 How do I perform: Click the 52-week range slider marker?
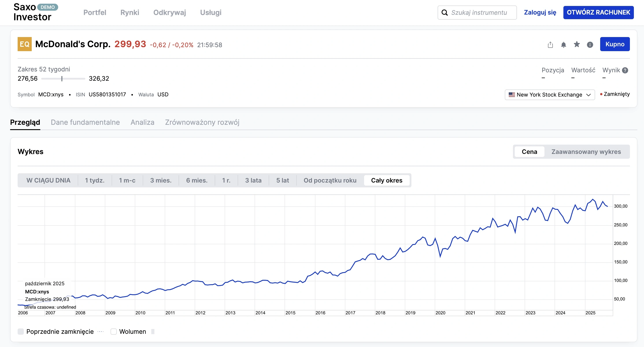click(62, 79)
